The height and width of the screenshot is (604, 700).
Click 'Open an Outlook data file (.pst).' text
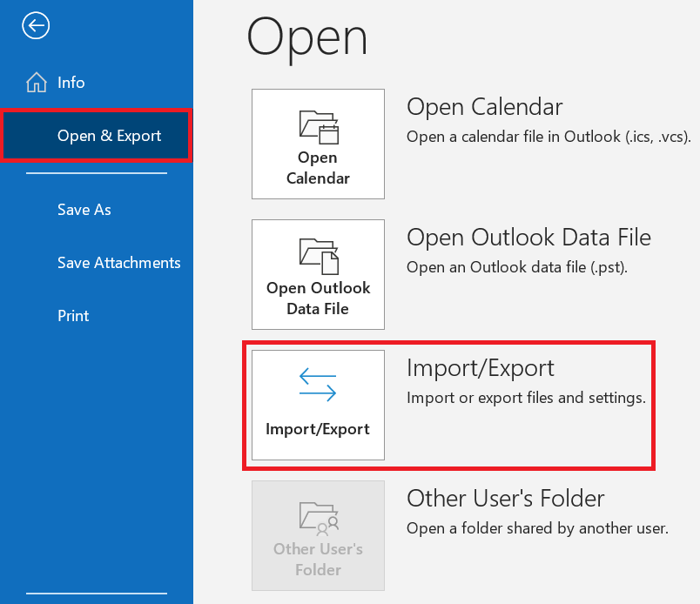click(x=517, y=267)
